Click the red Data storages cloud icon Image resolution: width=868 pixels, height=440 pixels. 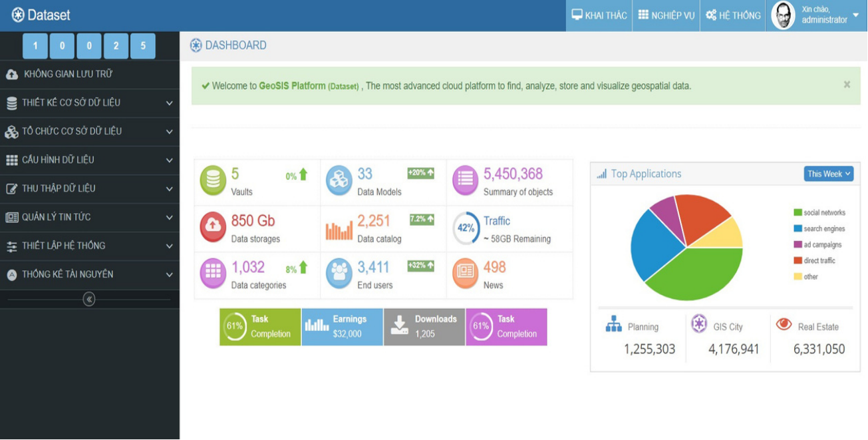click(x=214, y=228)
